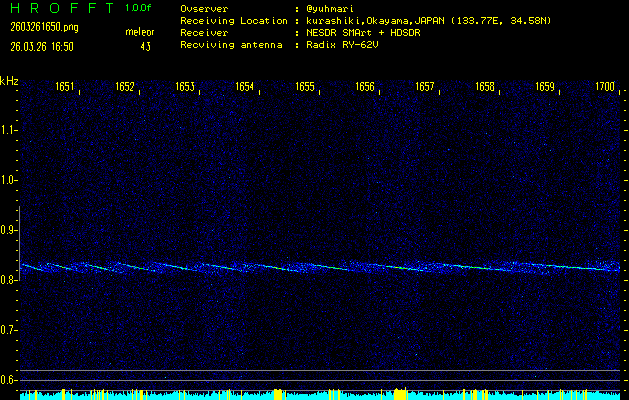The height and width of the screenshot is (400, 629).
Task: Click the kHz axis unit label
Action: 9,80
